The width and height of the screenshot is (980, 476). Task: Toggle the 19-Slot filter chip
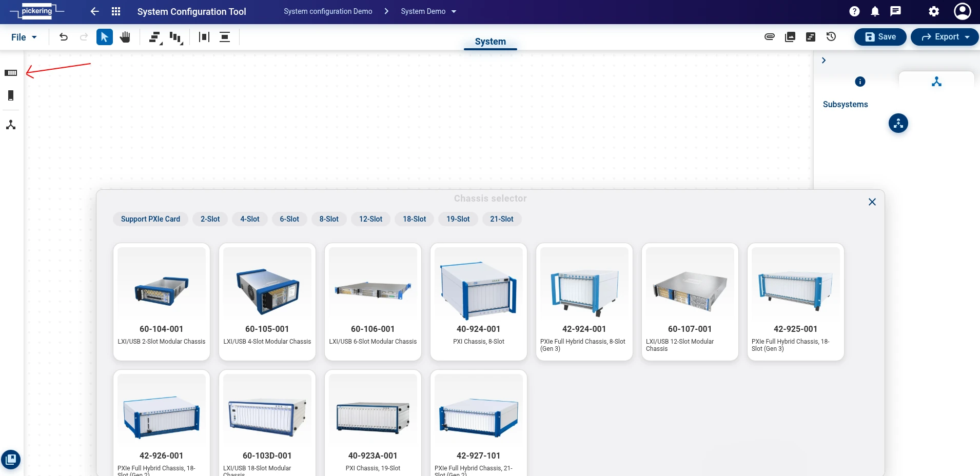[x=458, y=219]
